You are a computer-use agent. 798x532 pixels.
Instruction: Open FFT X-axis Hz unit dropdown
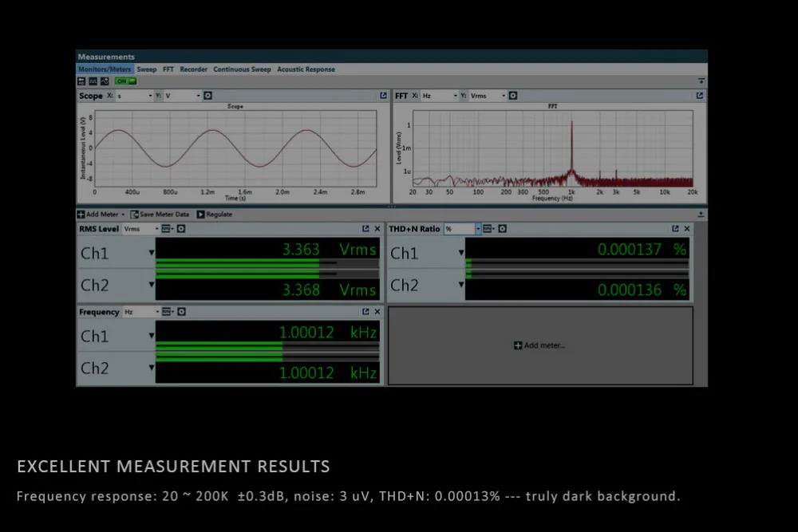(x=440, y=96)
